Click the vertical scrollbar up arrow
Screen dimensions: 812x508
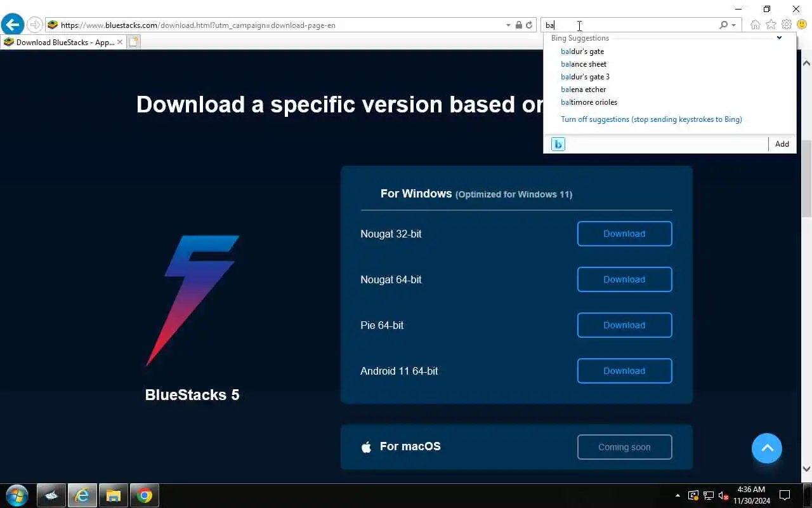(x=806, y=63)
